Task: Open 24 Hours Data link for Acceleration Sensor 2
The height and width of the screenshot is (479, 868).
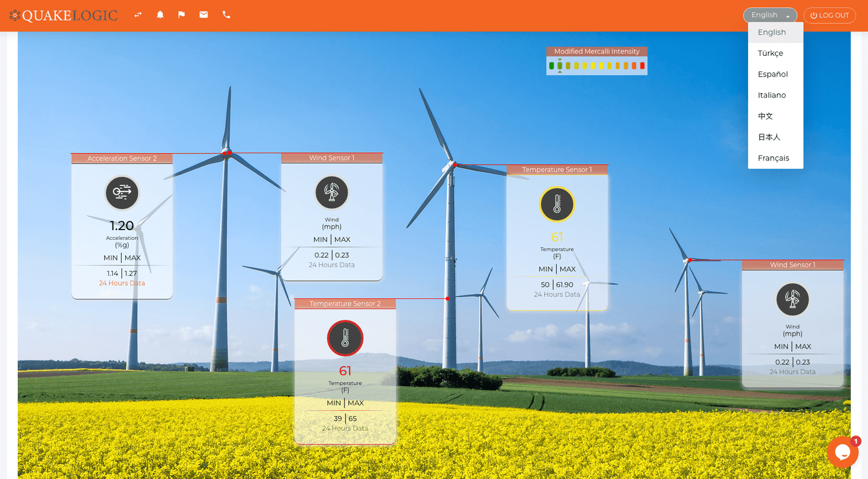Action: (x=122, y=283)
